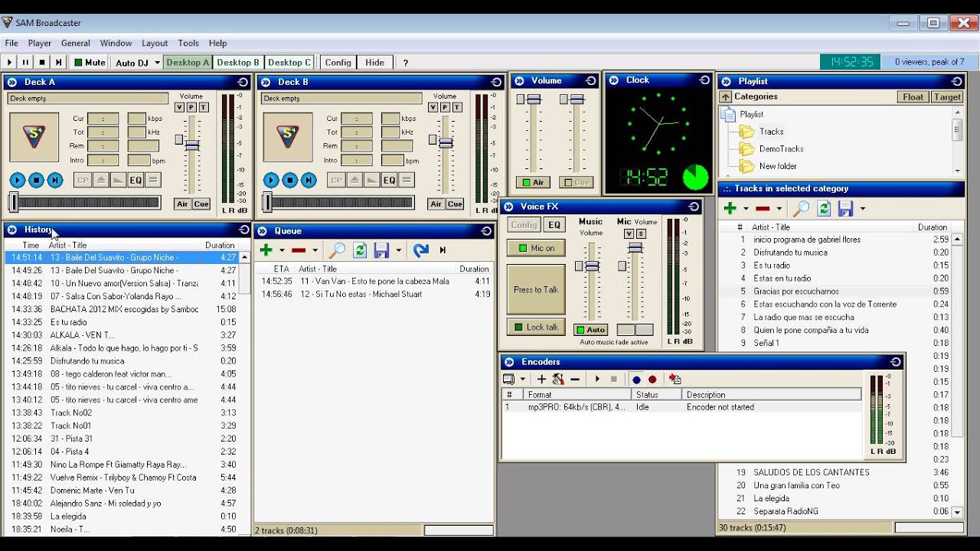980x551 pixels.
Task: Click the fade ramp icon on Deck A
Action: (x=118, y=181)
